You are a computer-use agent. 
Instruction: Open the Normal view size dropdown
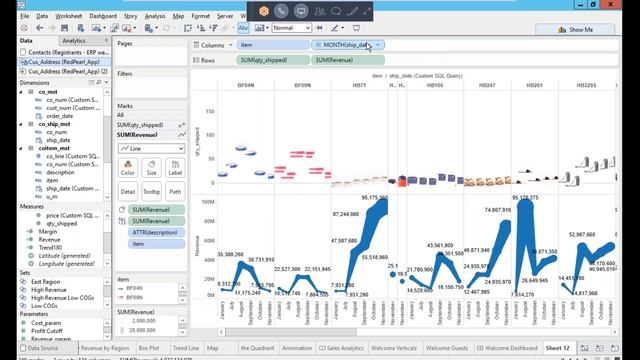click(291, 28)
